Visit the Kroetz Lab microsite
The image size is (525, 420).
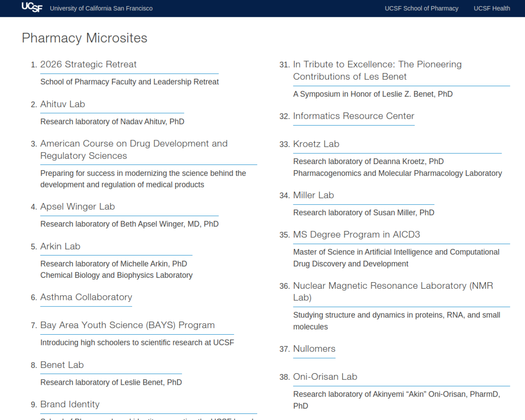pos(316,144)
